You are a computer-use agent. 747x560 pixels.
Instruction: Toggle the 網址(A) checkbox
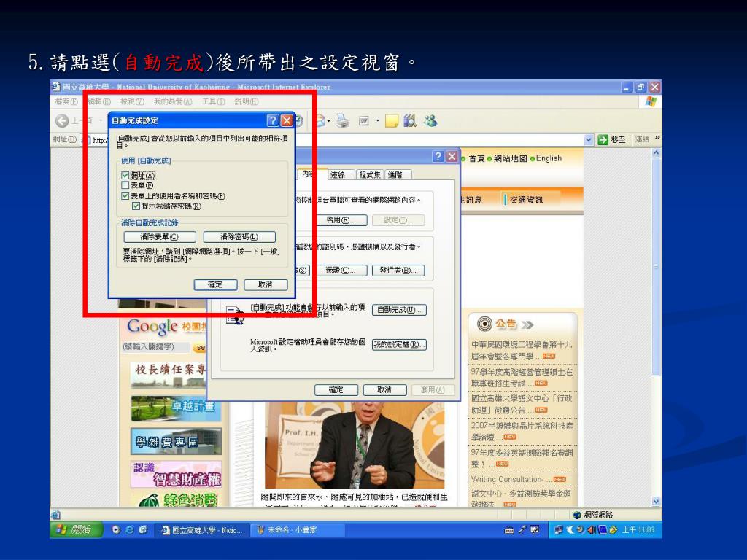(x=125, y=175)
